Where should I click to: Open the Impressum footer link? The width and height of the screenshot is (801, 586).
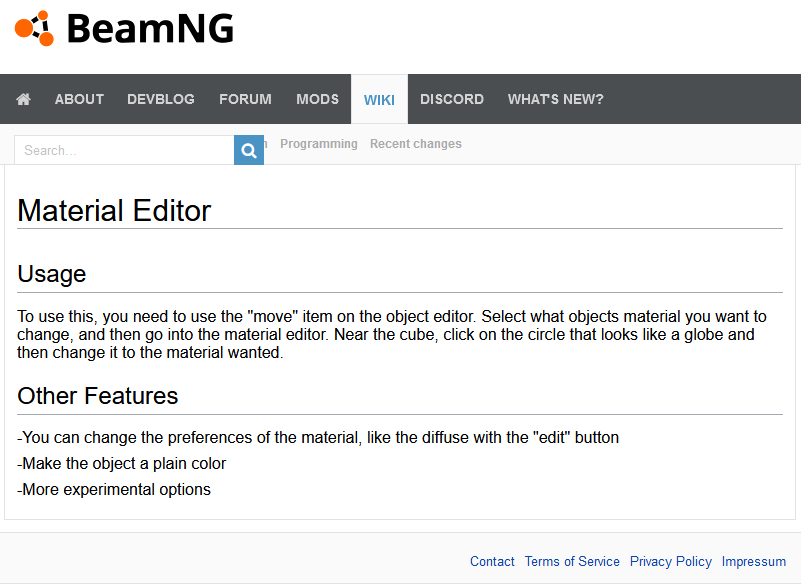[x=753, y=561]
